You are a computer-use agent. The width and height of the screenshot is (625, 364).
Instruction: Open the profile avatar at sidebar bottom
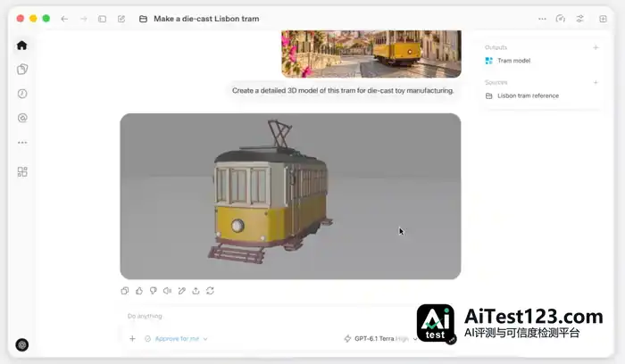22,345
